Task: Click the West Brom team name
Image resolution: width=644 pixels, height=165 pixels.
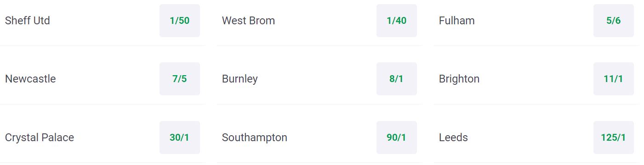Action: click(248, 21)
